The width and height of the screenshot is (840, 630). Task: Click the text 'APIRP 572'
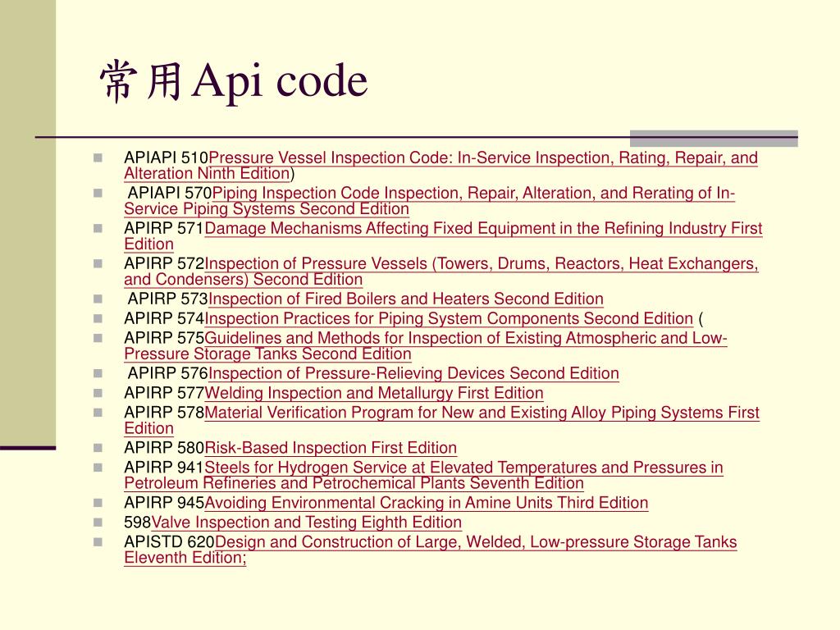click(164, 264)
